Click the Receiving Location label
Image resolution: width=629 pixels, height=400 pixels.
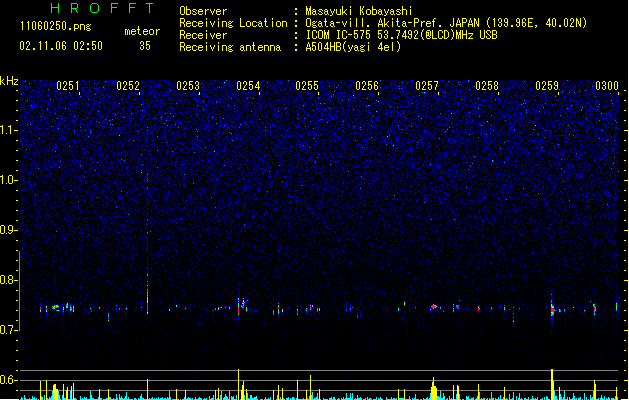[233, 23]
